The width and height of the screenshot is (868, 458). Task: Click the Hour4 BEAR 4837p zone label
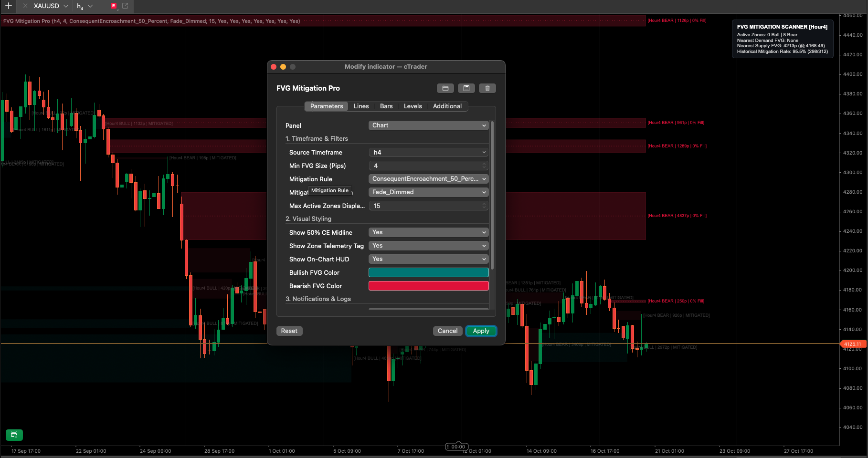pyautogui.click(x=677, y=216)
